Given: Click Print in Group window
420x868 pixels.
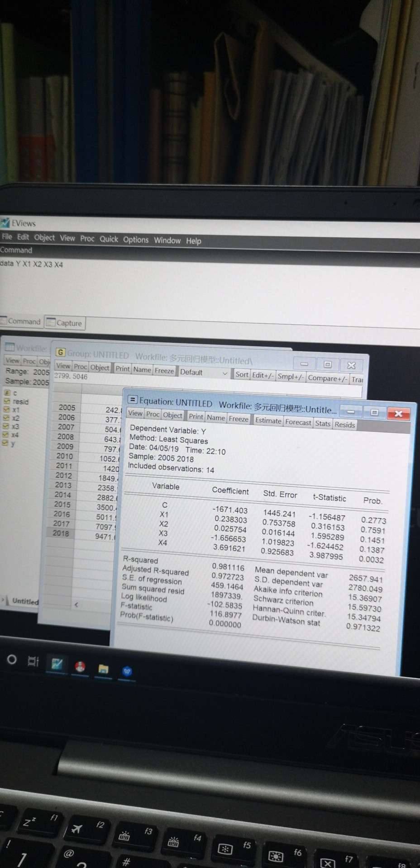Looking at the screenshot, I should (x=122, y=368).
